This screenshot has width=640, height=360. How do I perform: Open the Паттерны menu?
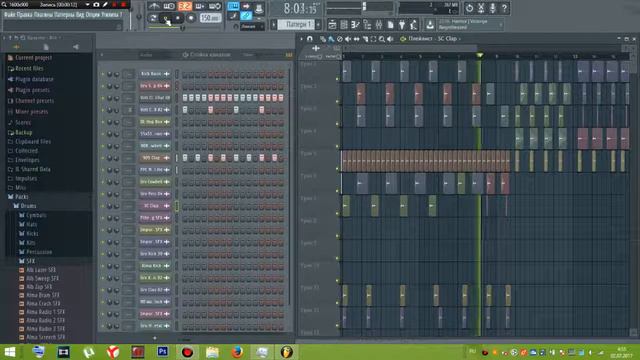pyautogui.click(x=63, y=15)
